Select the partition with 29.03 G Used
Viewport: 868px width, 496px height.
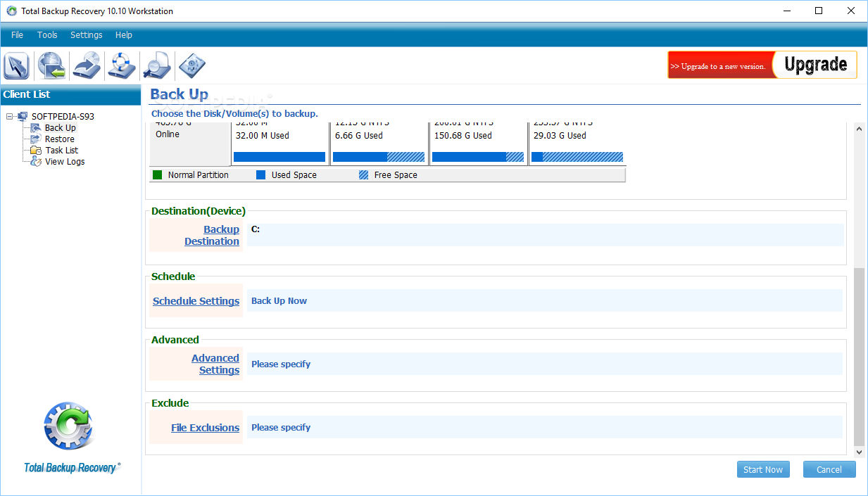coord(577,144)
